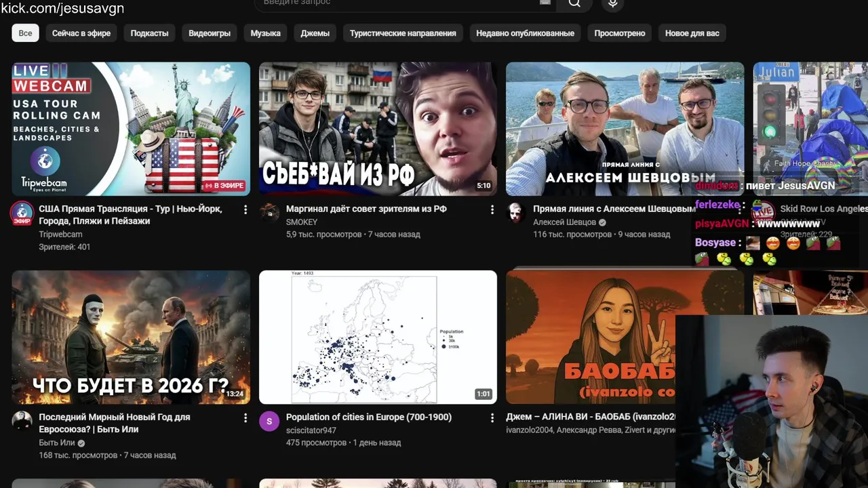Open options menu for Population of cities video
Screen dimensions: 868x488
click(x=492, y=418)
